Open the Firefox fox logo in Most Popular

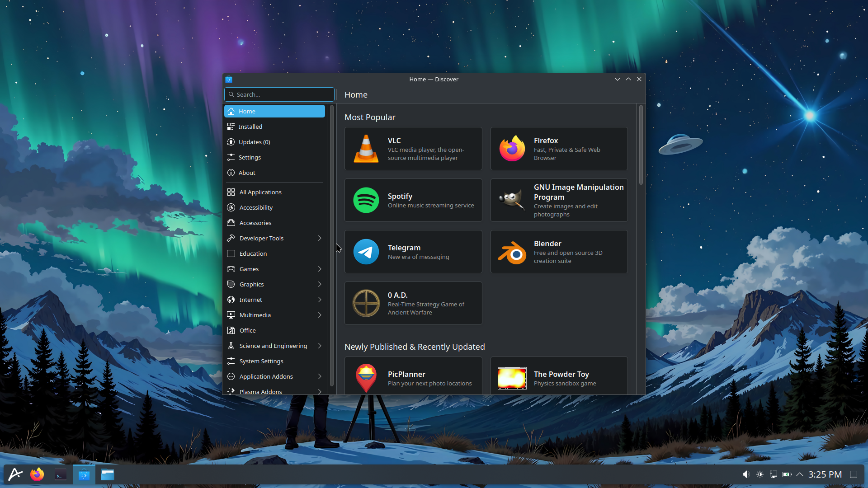[512, 149]
